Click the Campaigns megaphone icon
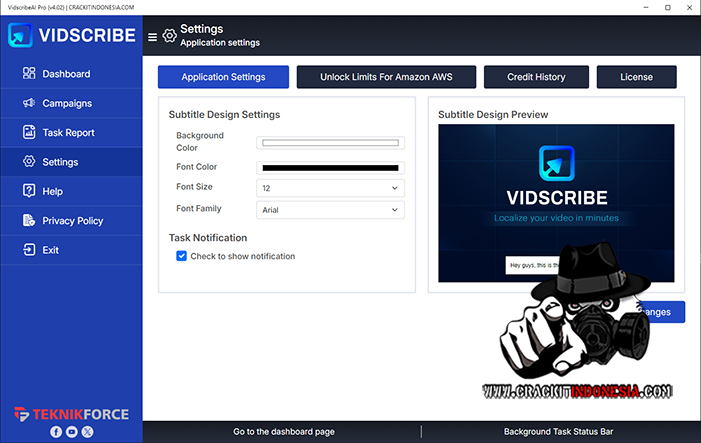 (x=29, y=103)
